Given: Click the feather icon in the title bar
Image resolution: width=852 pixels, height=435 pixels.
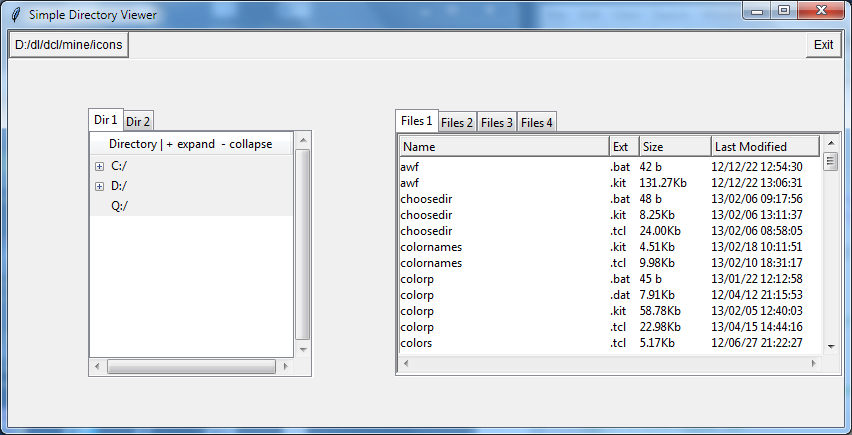Looking at the screenshot, I should click(16, 14).
